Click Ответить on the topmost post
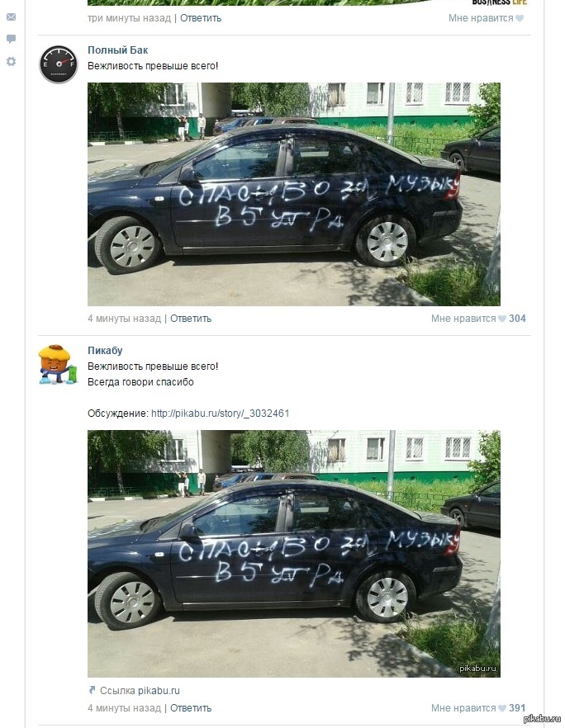 tap(201, 18)
